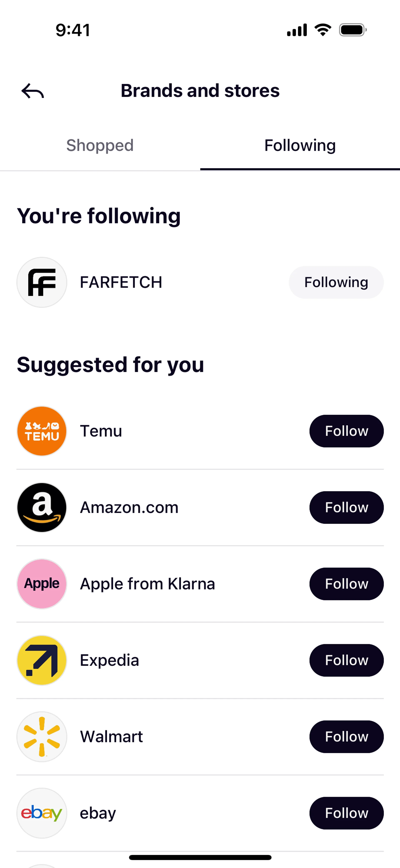Open the Walmart store name
The image size is (400, 868).
pos(111,737)
